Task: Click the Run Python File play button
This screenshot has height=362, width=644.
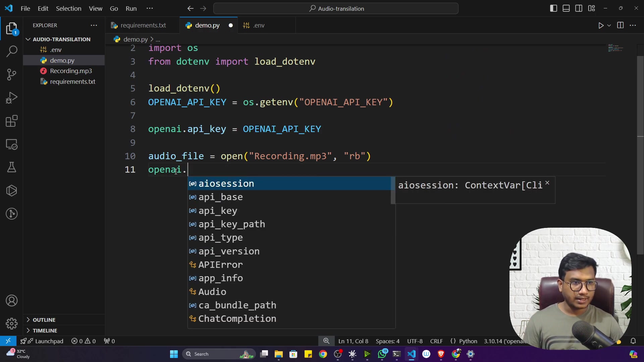Action: pos(601,25)
